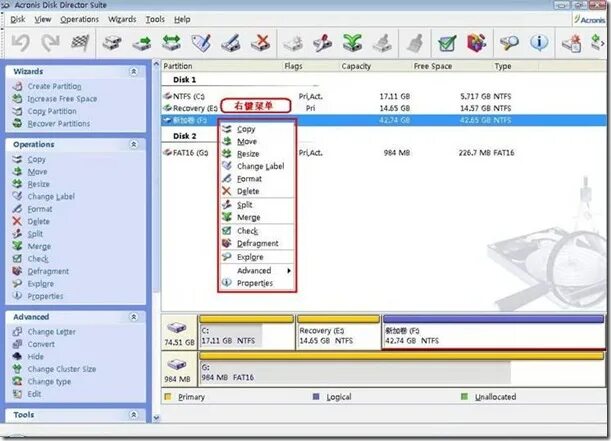This screenshot has height=441, width=611.
Task: Click the Merge toolbar icon
Action: tap(352, 43)
